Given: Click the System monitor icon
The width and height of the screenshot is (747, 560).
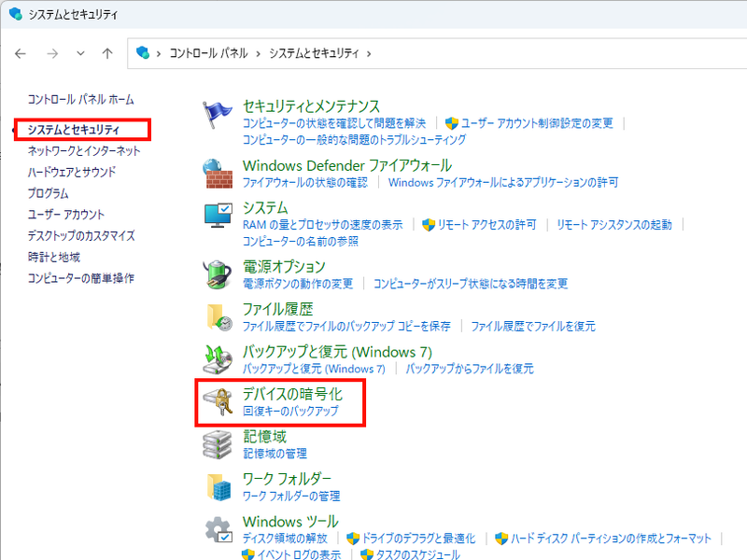Looking at the screenshot, I should click(x=218, y=216).
